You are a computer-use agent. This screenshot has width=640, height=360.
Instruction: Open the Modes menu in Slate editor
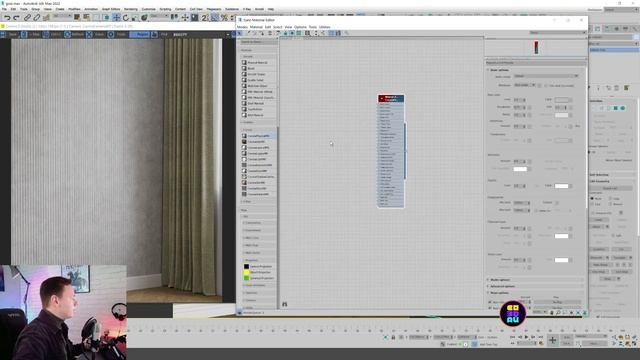242,27
